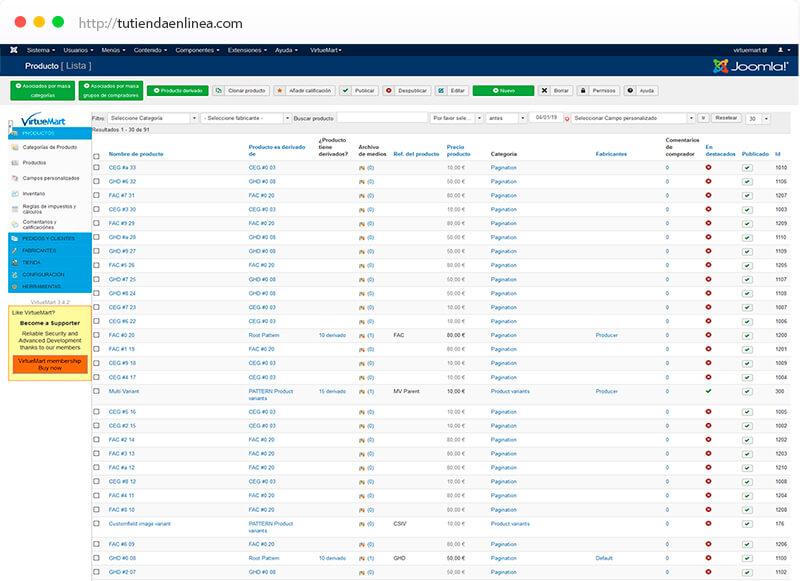Open the Seleccione Categoría filter dropdown
Image resolution: width=800 pixels, height=581 pixels.
coord(153,118)
